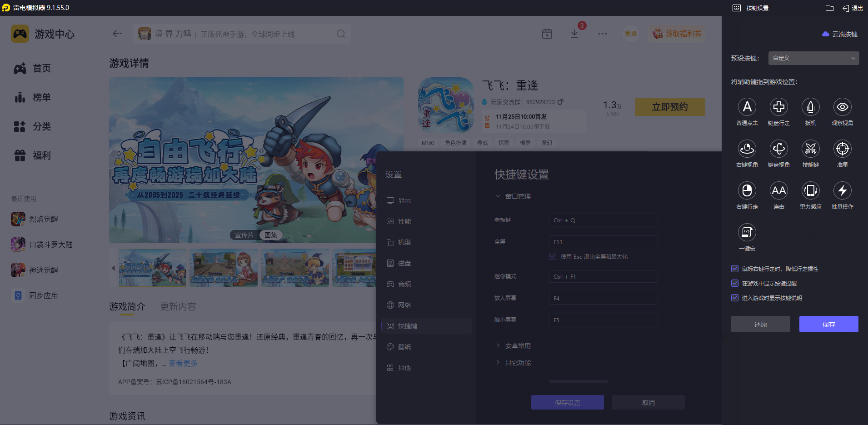The width and height of the screenshot is (868, 425).
Task: Open the calendar check-in icon
Action: pyautogui.click(x=547, y=34)
